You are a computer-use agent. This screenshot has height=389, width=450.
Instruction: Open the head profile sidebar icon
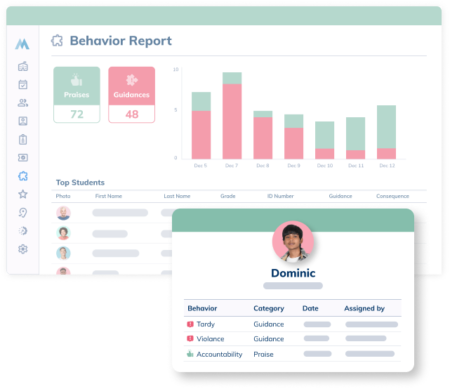(x=23, y=212)
